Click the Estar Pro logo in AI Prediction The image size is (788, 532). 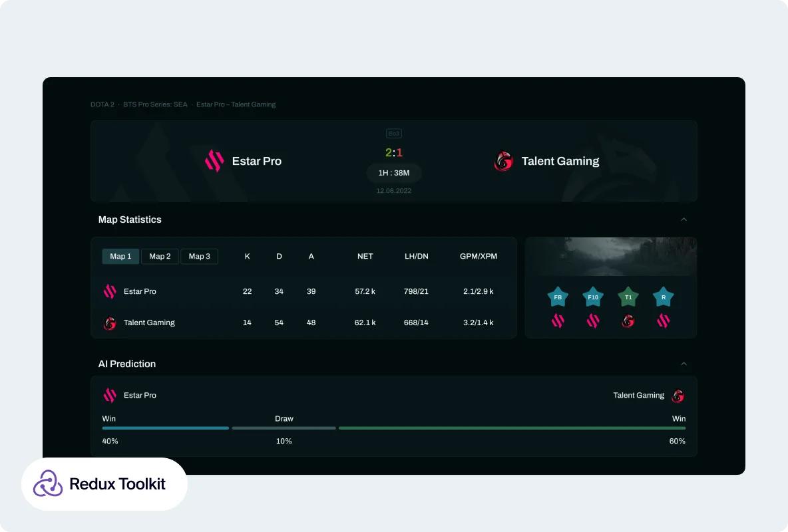tap(110, 396)
